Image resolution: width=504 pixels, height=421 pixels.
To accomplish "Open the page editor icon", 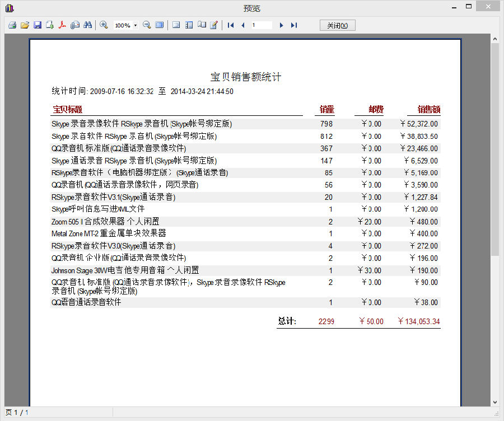I will [214, 25].
